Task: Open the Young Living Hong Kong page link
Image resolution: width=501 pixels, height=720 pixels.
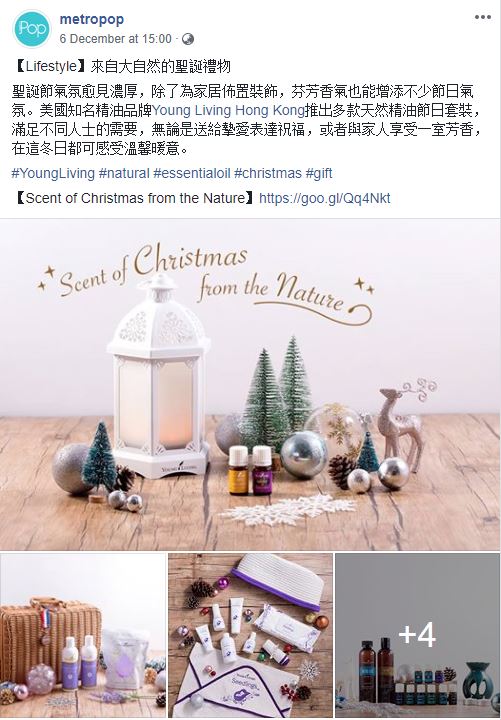Action: (228, 111)
